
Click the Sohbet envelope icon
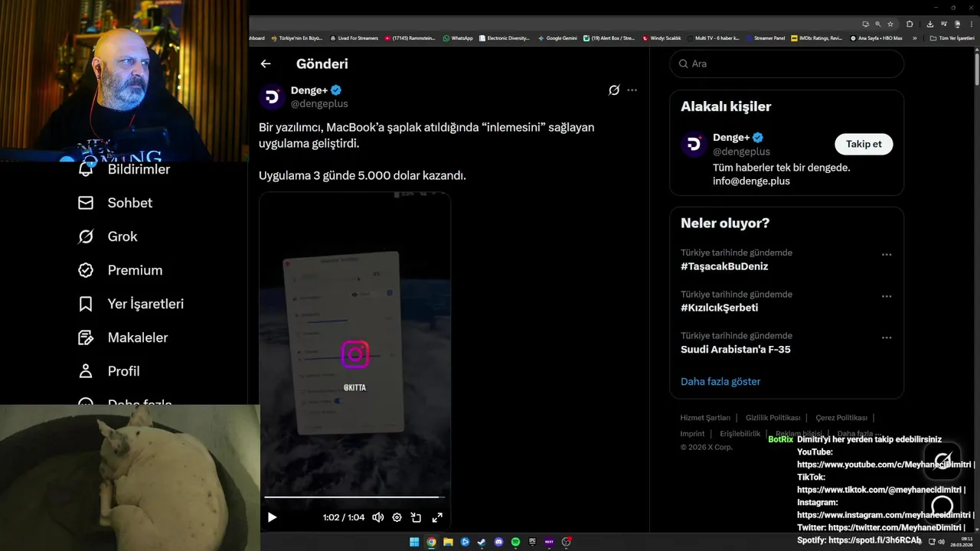pos(86,203)
